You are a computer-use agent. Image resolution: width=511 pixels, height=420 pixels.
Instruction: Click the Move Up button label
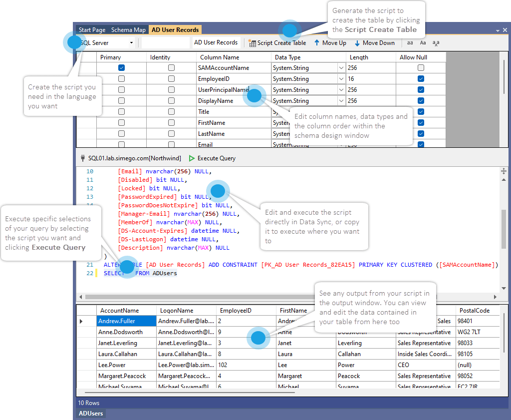(334, 43)
